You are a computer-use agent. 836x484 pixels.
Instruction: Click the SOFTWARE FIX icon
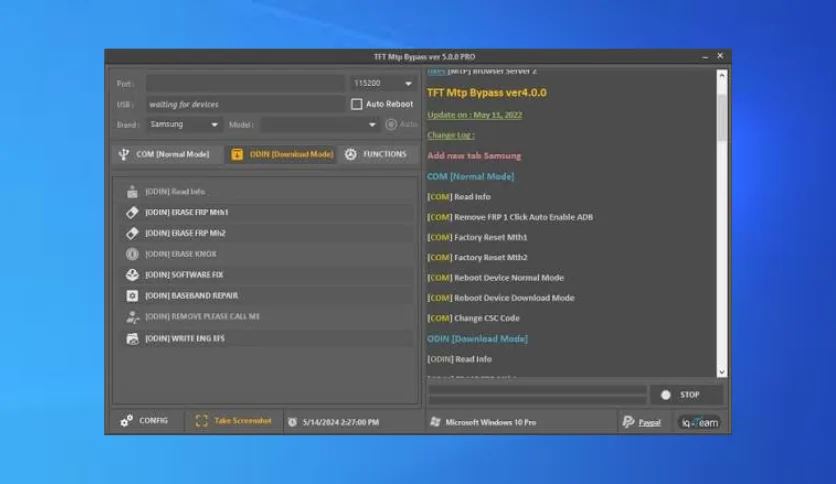click(x=132, y=275)
